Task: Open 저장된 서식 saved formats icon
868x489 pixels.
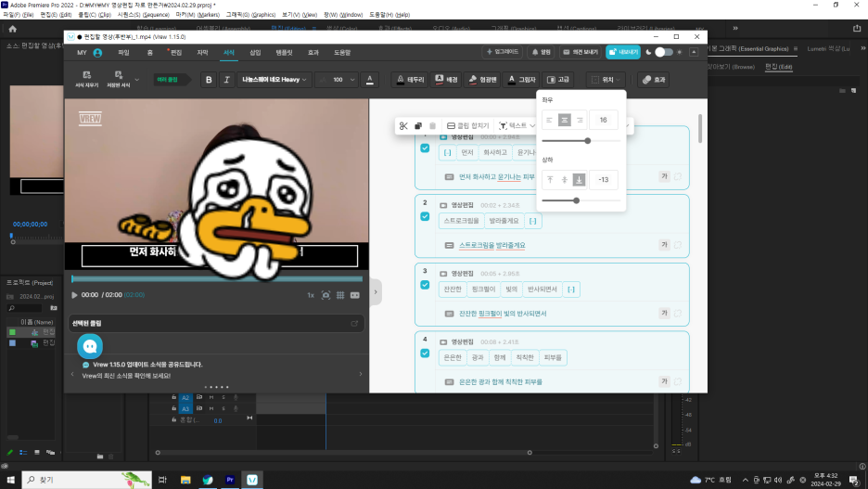Action: click(x=119, y=79)
